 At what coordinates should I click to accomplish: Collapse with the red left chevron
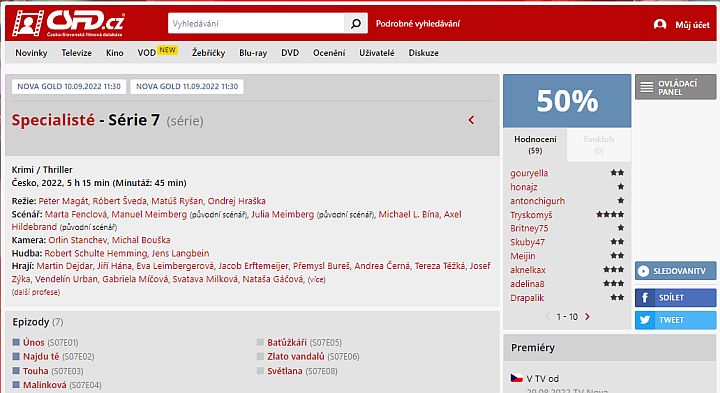click(x=471, y=120)
